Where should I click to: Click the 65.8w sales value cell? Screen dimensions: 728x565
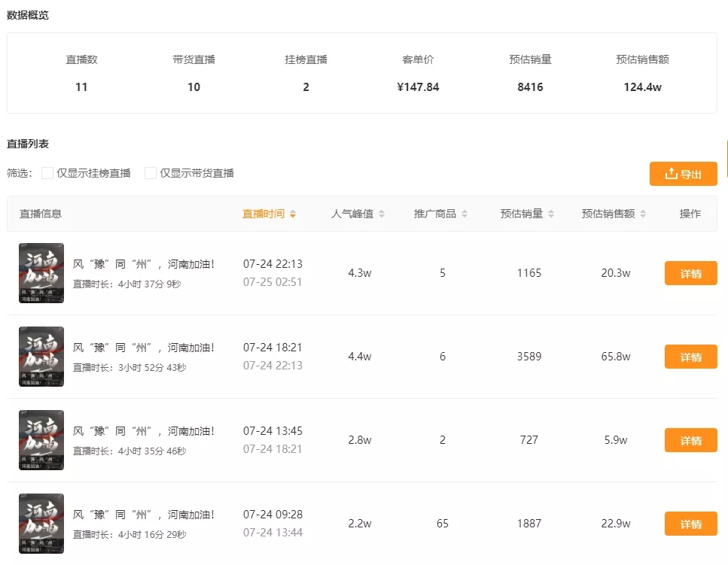point(616,357)
